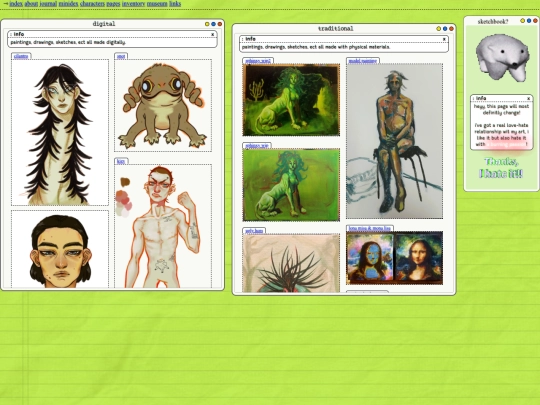
Task: Click the label link above the serpent figure
Action: [x=21, y=56]
